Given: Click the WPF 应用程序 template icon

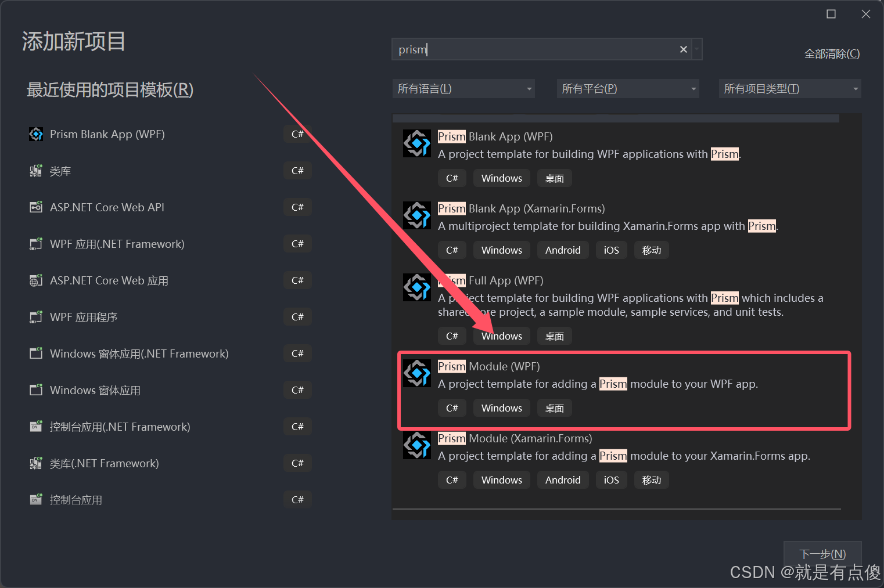Looking at the screenshot, I should [x=35, y=317].
